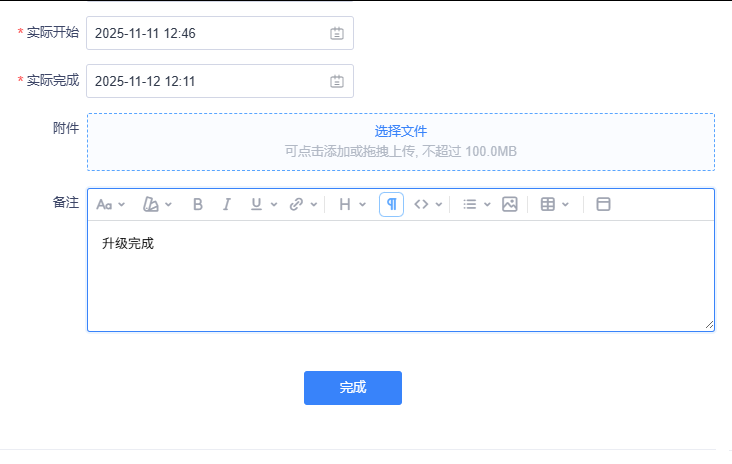
Task: Click the 实际开始 field label
Action: click(x=53, y=32)
